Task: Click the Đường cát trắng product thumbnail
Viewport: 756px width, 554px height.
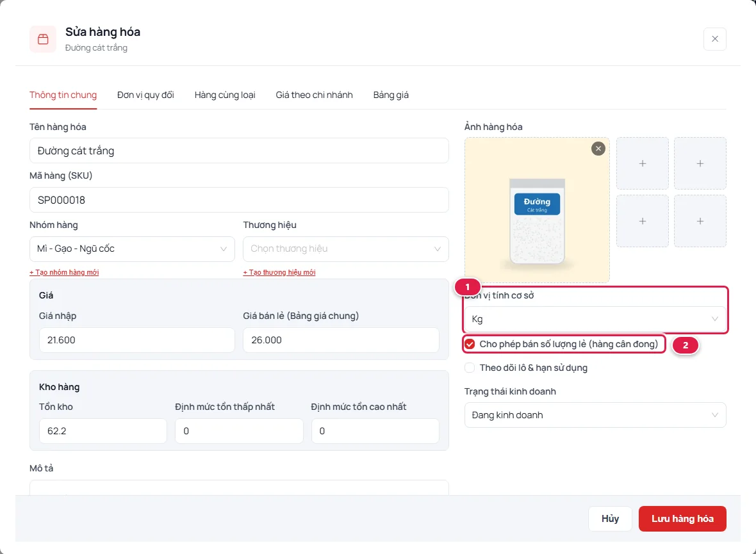Action: [x=537, y=210]
